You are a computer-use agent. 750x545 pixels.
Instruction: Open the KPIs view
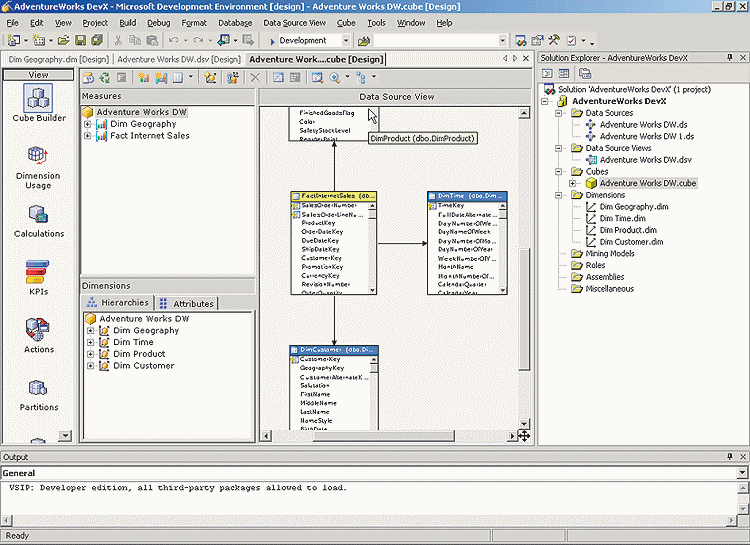click(38, 278)
